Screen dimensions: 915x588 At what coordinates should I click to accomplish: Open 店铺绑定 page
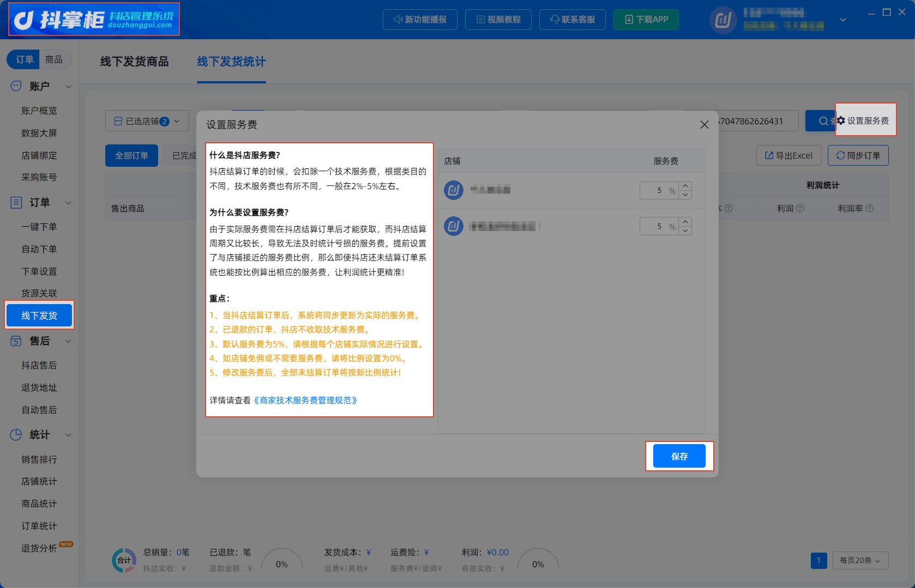pyautogui.click(x=39, y=155)
